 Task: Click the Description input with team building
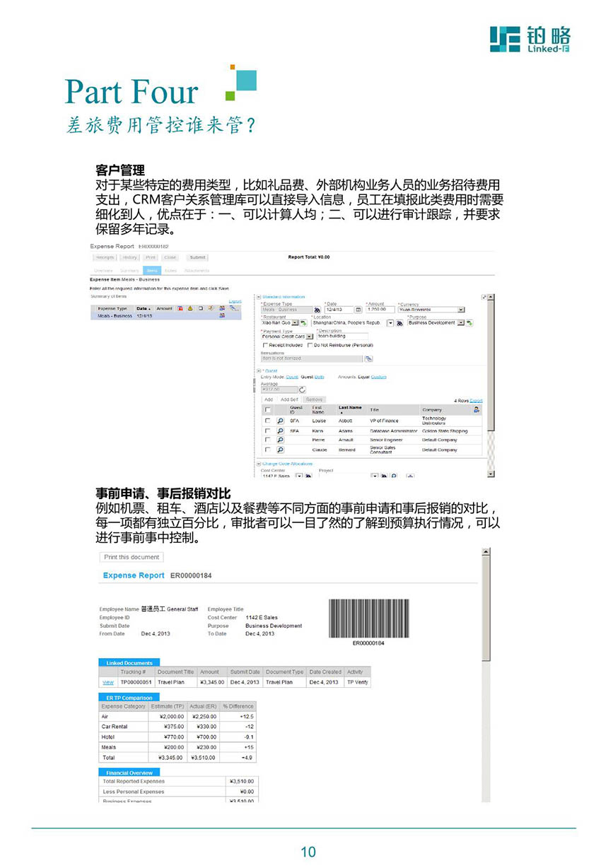click(342, 336)
